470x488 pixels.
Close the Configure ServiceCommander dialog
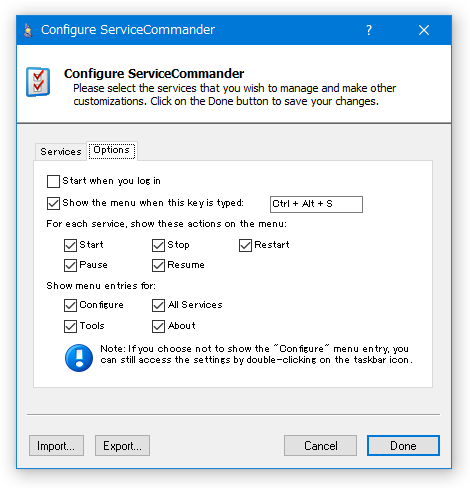pos(424,30)
